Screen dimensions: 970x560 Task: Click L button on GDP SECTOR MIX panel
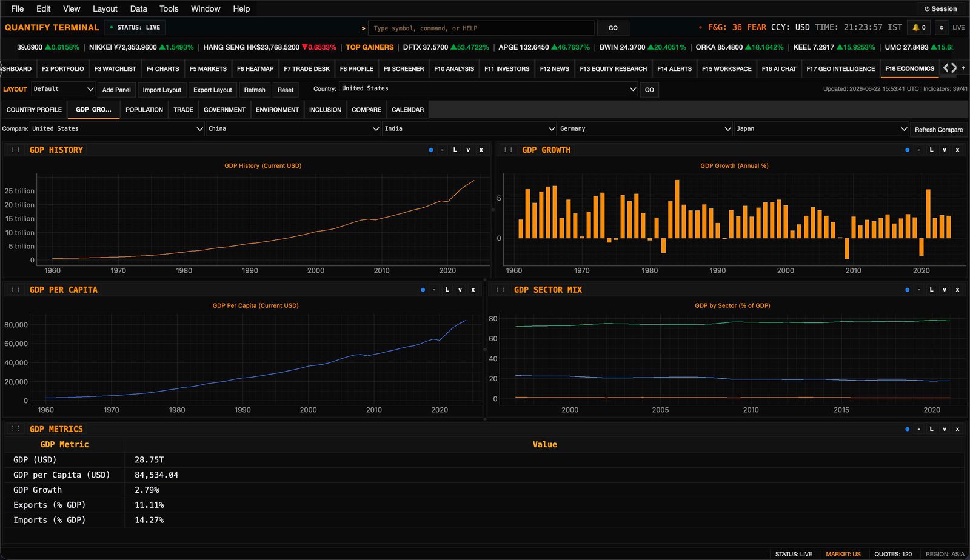coord(932,290)
